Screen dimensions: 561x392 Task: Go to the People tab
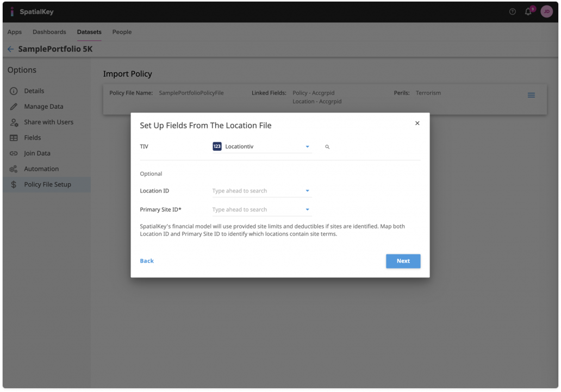pos(122,32)
